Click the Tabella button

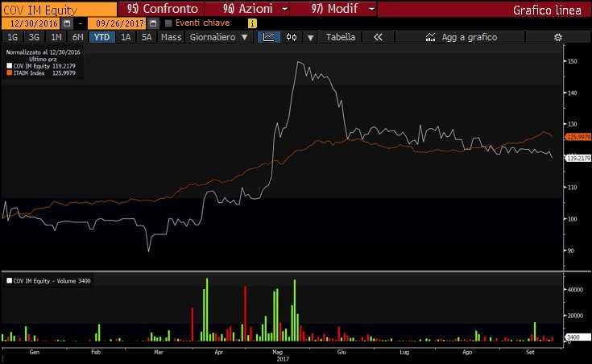click(x=341, y=37)
